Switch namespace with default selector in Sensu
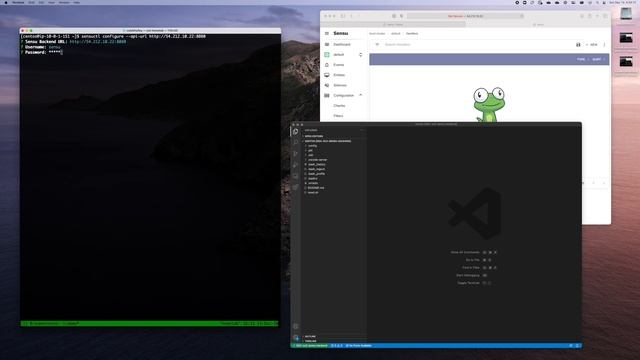The image size is (640, 360). click(x=343, y=55)
